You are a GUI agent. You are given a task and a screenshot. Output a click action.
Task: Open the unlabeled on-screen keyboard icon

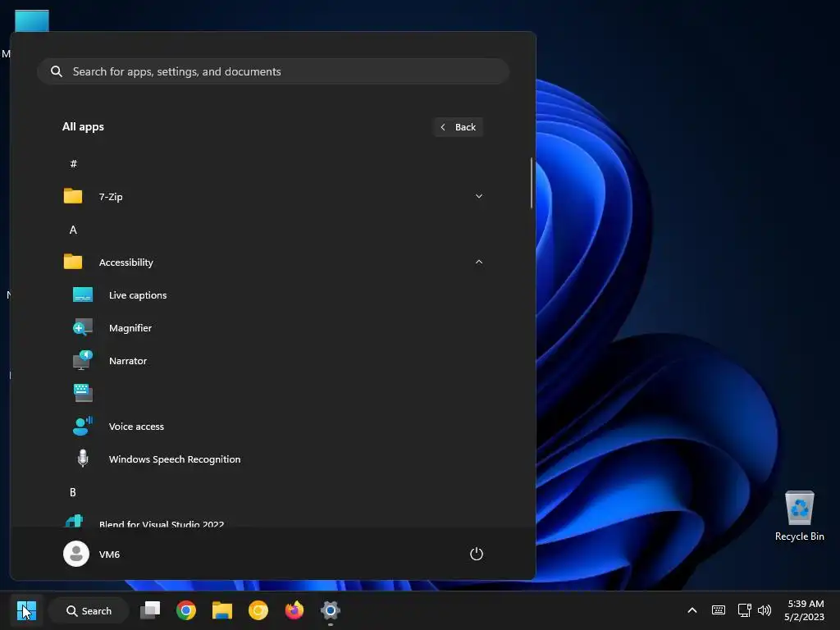[83, 393]
